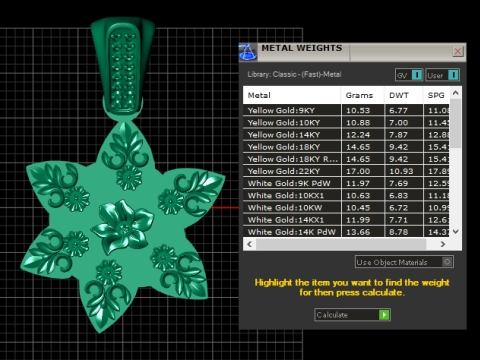Click the horizontal scroll right arrow

click(443, 244)
